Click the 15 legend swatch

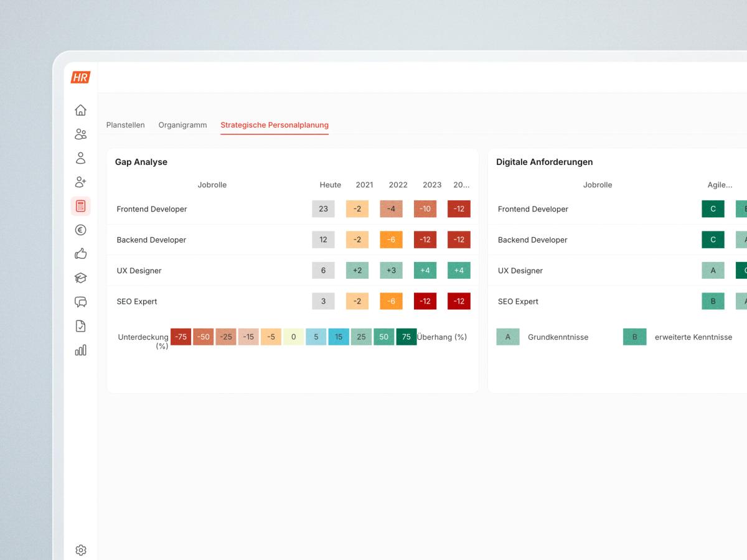[339, 337]
